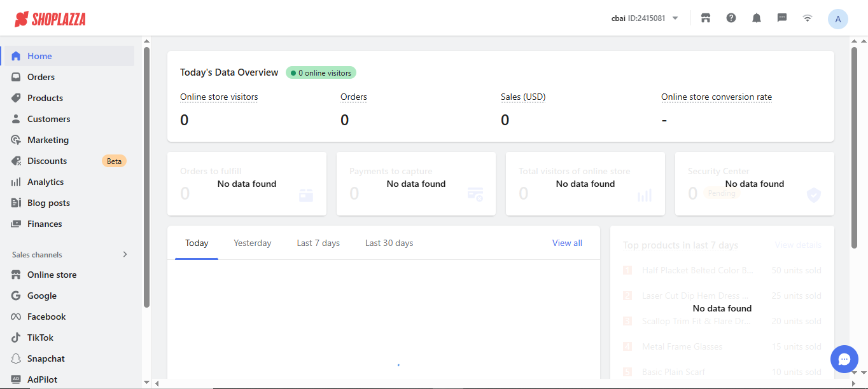Click the Total visitors of online store card
Image resolution: width=868 pixels, height=389 pixels.
(585, 184)
